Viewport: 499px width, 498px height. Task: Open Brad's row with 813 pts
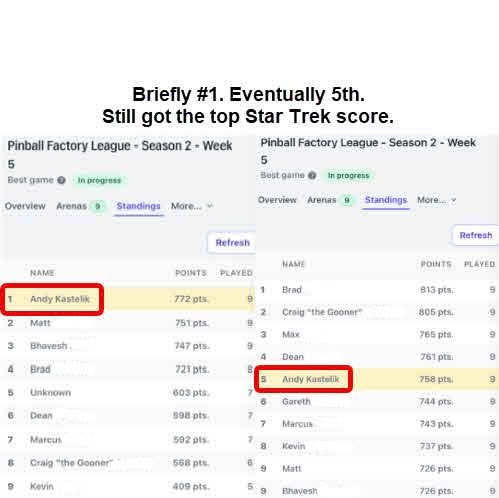[377, 290]
